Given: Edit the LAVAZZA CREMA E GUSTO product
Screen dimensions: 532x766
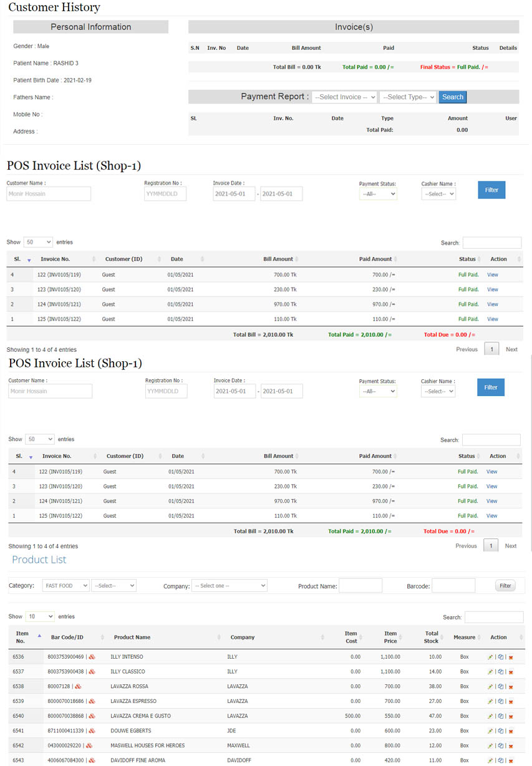Looking at the screenshot, I should (x=490, y=716).
